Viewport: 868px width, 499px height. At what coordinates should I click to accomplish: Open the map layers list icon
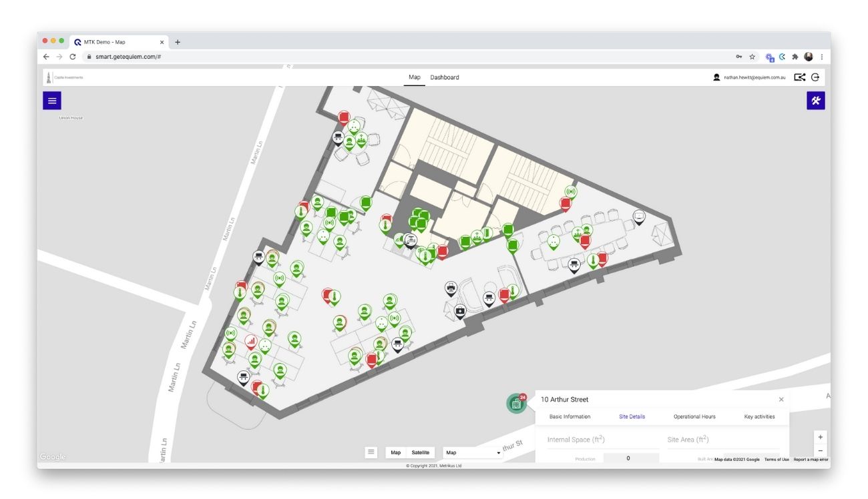tap(371, 452)
